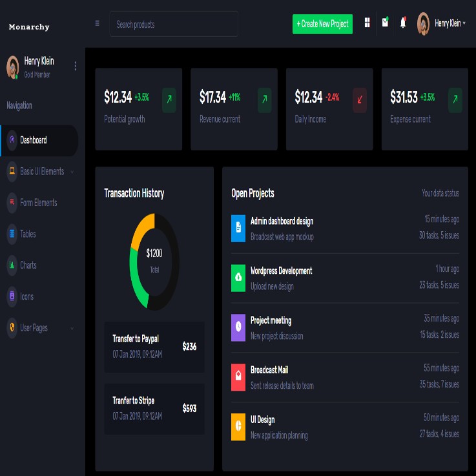Open the three-dot menu beside Gold Member
Viewport: 476px width, 476px height.
coord(75,66)
